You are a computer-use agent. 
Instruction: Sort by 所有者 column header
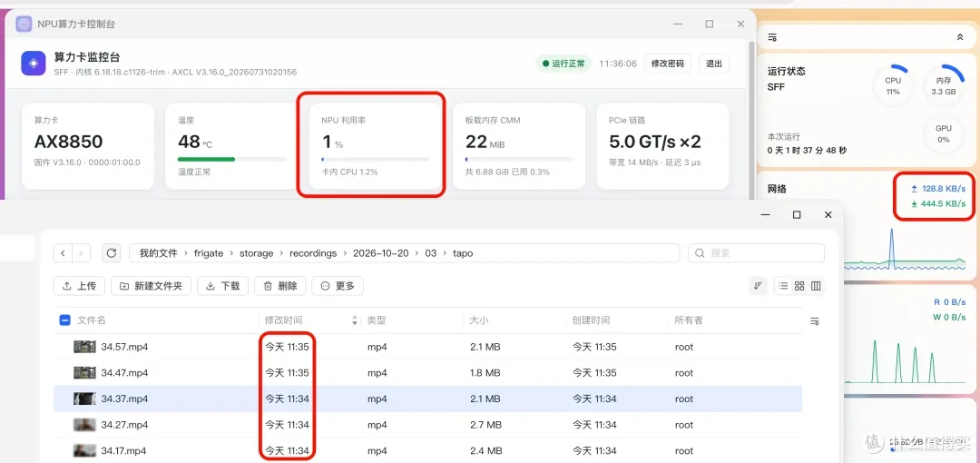(x=689, y=320)
